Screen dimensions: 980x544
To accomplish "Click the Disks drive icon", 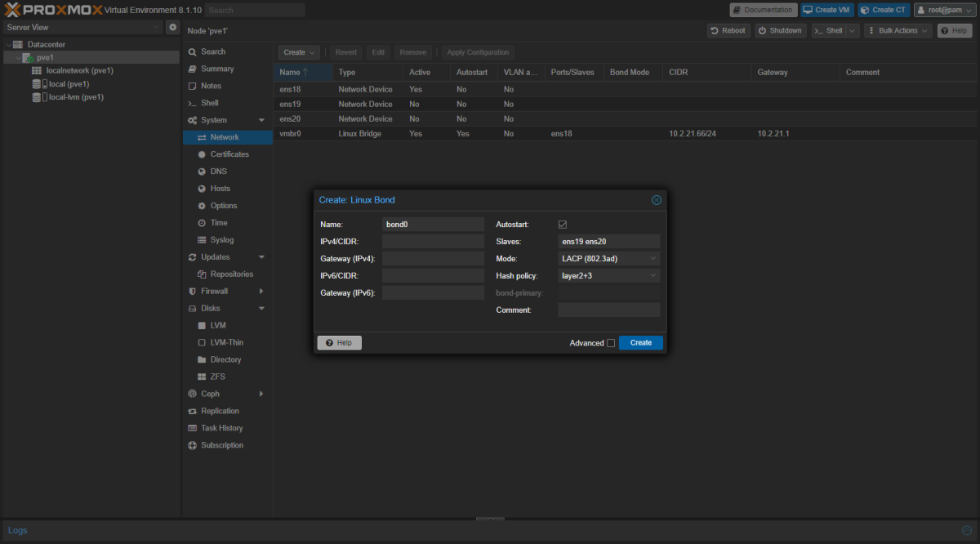I will tap(193, 309).
